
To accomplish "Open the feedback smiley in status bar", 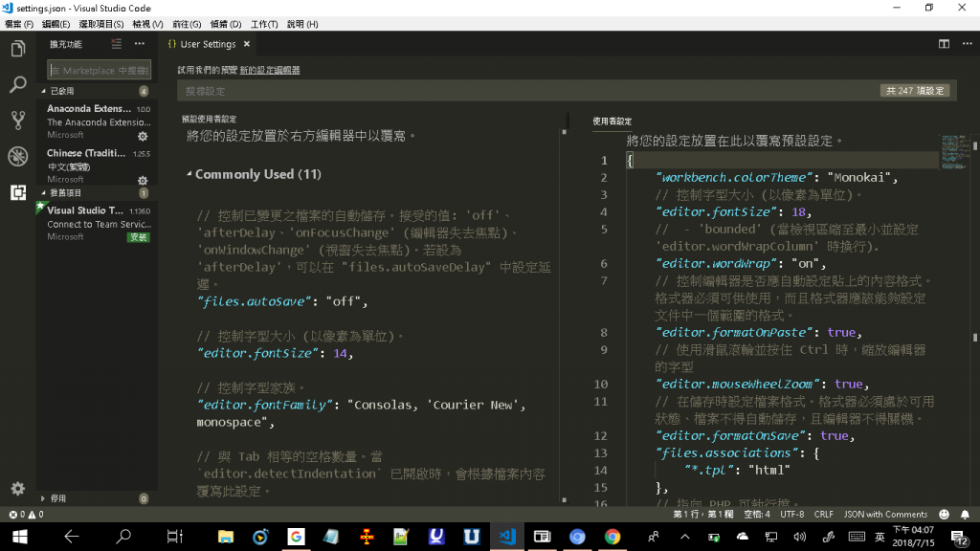I will tap(944, 514).
